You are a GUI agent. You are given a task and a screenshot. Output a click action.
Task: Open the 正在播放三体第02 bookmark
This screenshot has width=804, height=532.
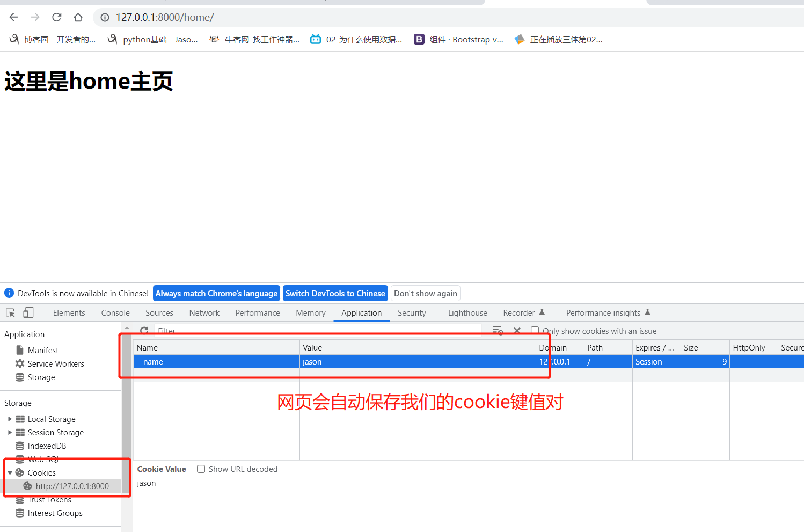pyautogui.click(x=559, y=39)
